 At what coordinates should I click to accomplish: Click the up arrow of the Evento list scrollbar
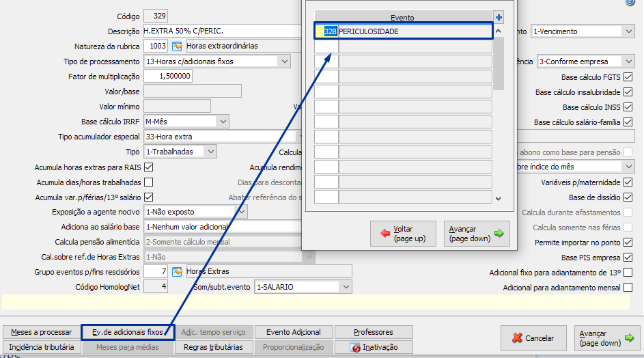tap(499, 31)
